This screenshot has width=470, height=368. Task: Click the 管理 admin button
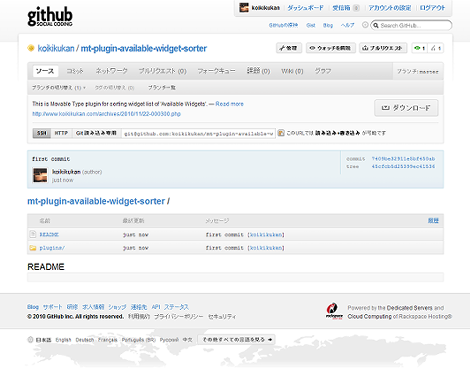point(289,48)
